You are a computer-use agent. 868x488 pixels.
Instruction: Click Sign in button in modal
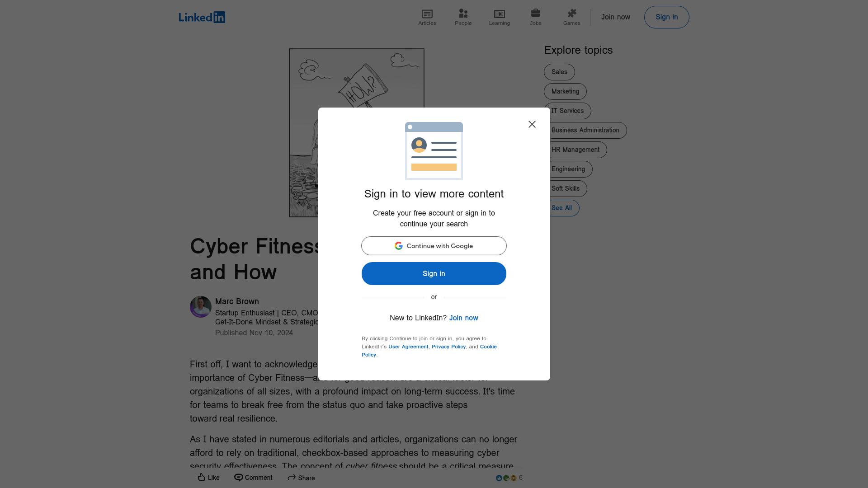pyautogui.click(x=434, y=273)
